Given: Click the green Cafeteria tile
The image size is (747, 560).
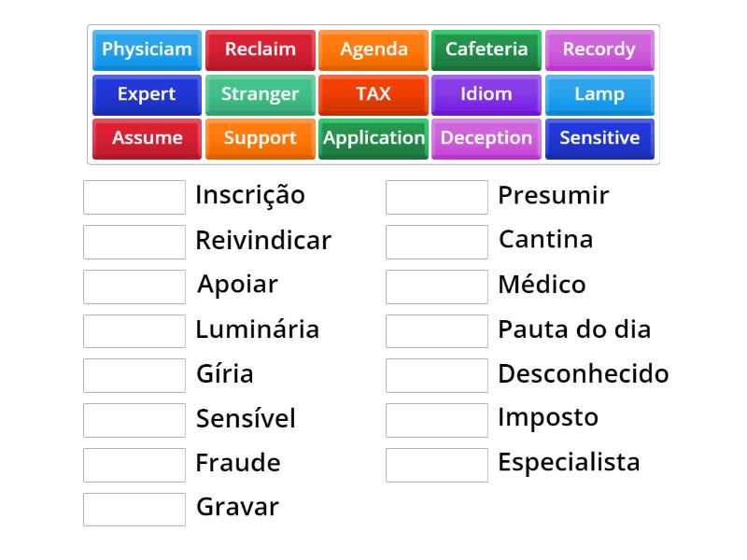Looking at the screenshot, I should pyautogui.click(x=486, y=49).
